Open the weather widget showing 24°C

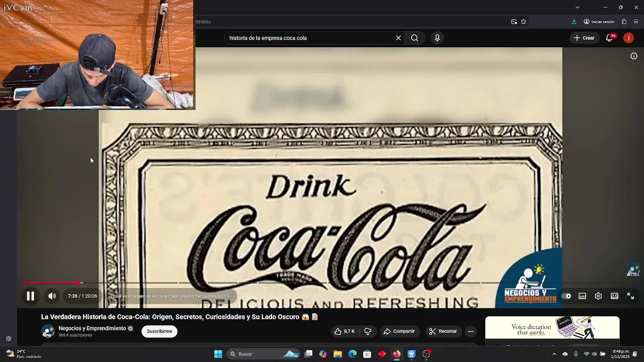[23, 354]
